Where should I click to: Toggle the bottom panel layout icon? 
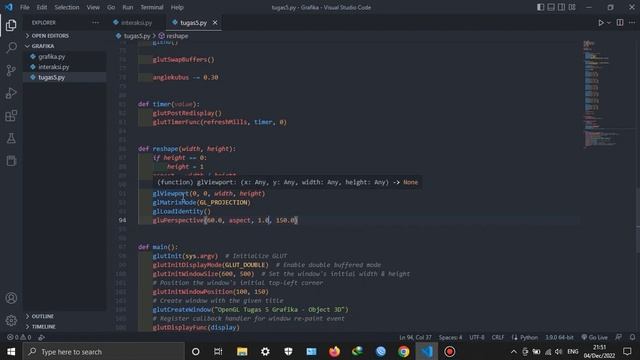click(x=551, y=7)
